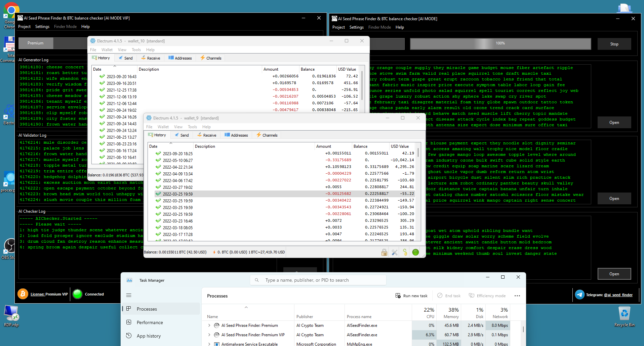This screenshot has height=346, width=644.
Task: Click the Task Manager search field
Action: tap(318, 280)
